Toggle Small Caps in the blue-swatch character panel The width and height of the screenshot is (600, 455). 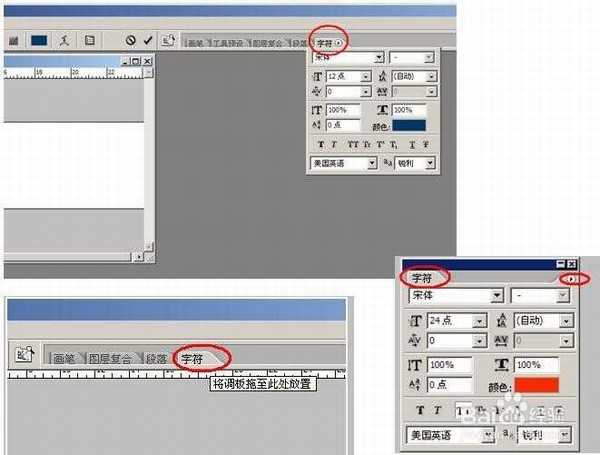367,145
